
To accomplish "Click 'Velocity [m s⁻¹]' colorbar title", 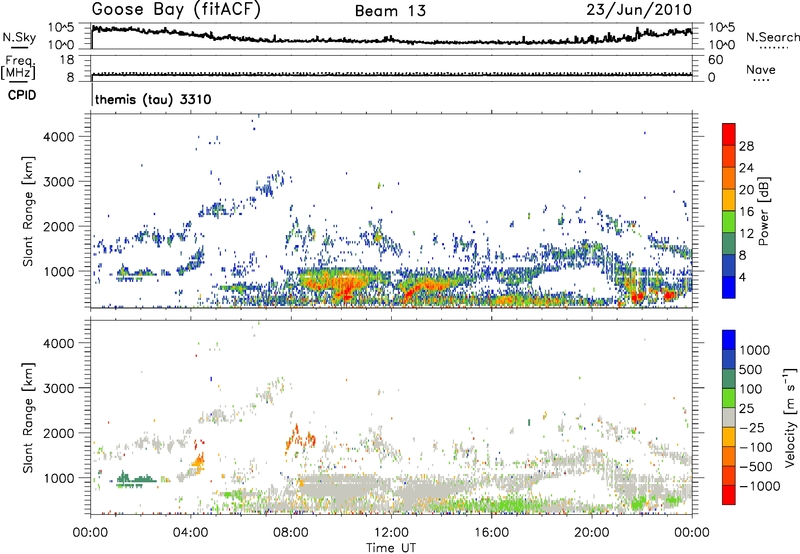I will click(790, 417).
